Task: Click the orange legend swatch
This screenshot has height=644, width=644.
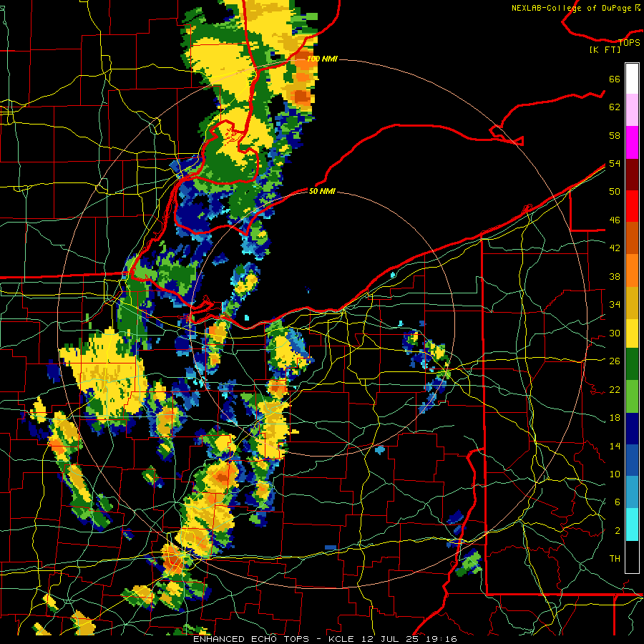Action: point(632,270)
